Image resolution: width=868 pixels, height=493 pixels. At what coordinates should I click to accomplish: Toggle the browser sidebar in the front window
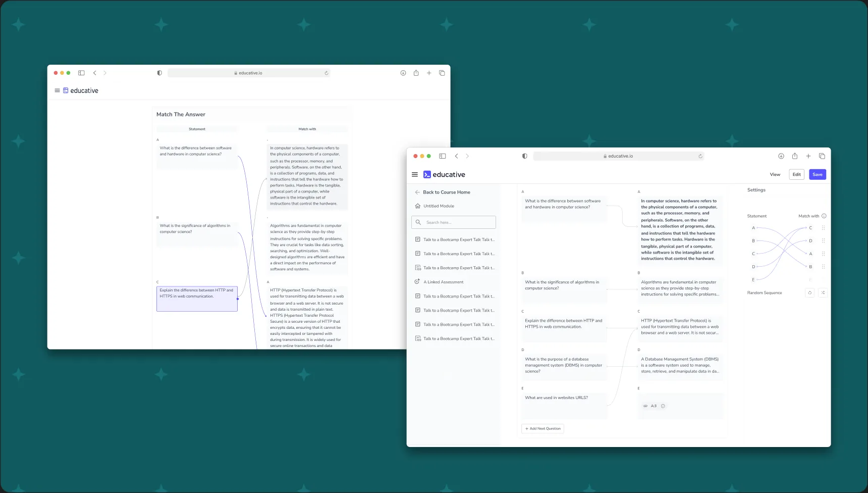[x=443, y=156]
